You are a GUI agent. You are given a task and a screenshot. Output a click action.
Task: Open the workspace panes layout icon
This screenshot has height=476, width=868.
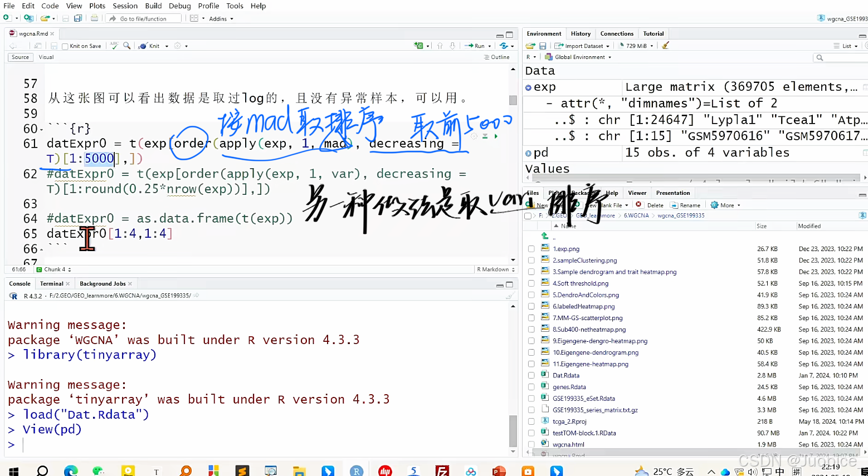point(194,18)
